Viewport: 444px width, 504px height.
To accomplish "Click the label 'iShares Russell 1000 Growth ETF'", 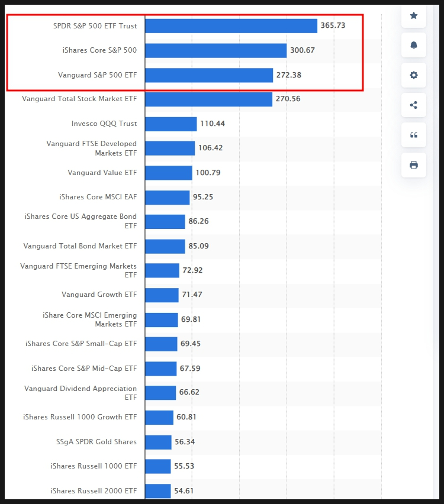I will pos(80,417).
